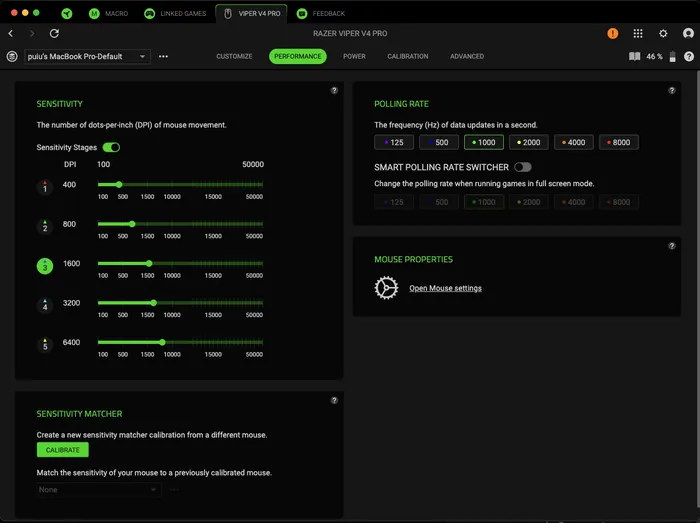Show help for the Polling Rate panel
This screenshot has height=523, width=700.
(x=672, y=91)
